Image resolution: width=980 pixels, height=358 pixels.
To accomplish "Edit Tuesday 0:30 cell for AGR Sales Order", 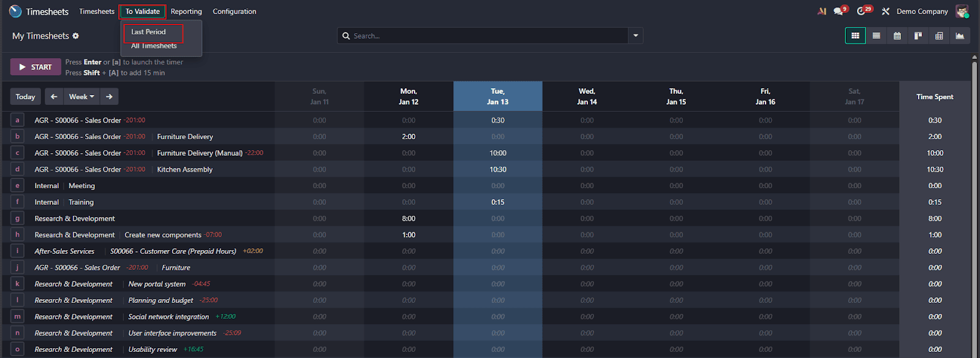I will pos(498,120).
